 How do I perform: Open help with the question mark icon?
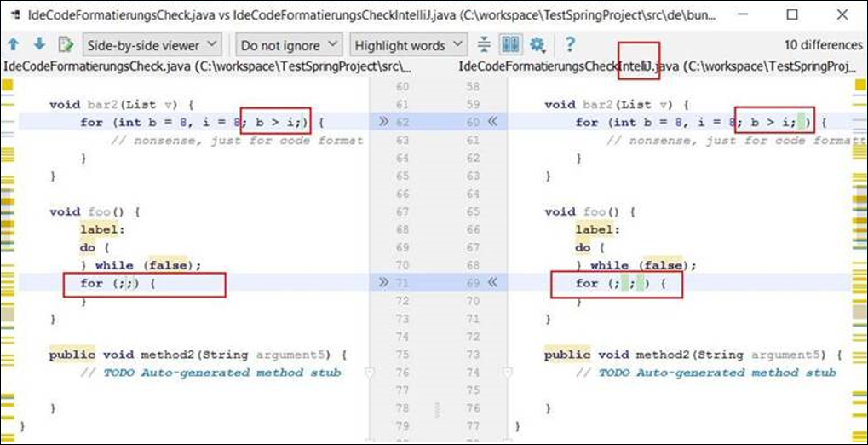click(x=570, y=44)
